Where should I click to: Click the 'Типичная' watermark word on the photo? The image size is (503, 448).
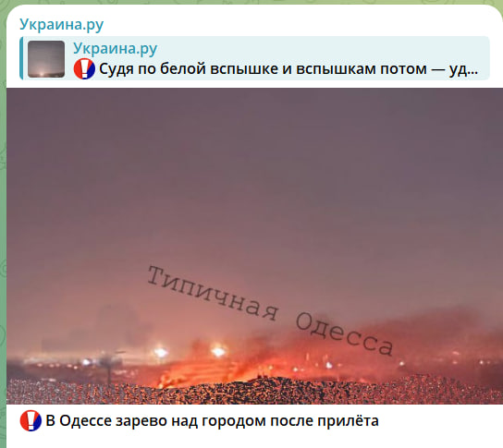pyautogui.click(x=213, y=293)
